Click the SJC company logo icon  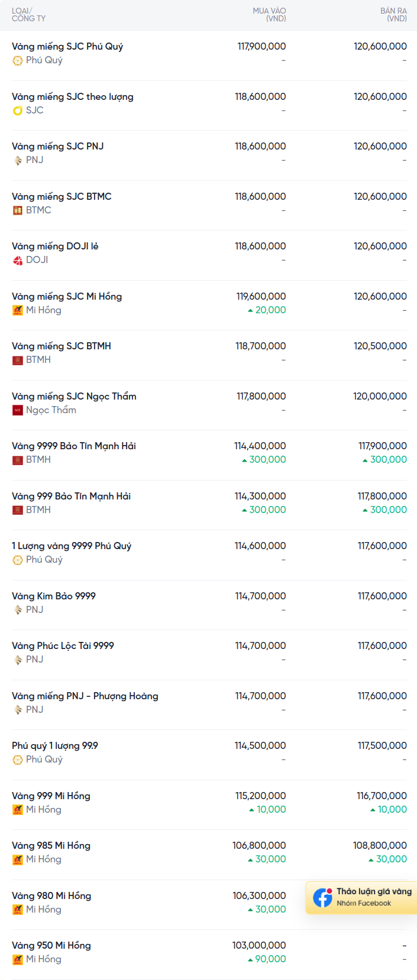18,110
